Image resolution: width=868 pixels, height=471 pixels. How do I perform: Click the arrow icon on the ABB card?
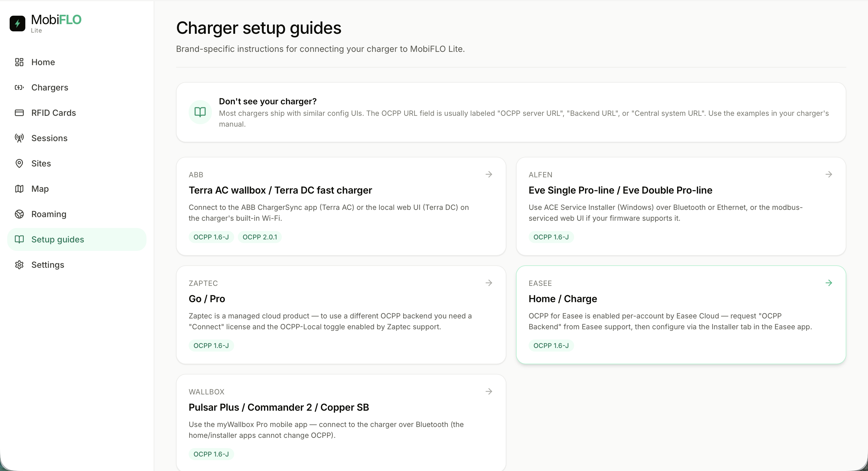pos(489,174)
